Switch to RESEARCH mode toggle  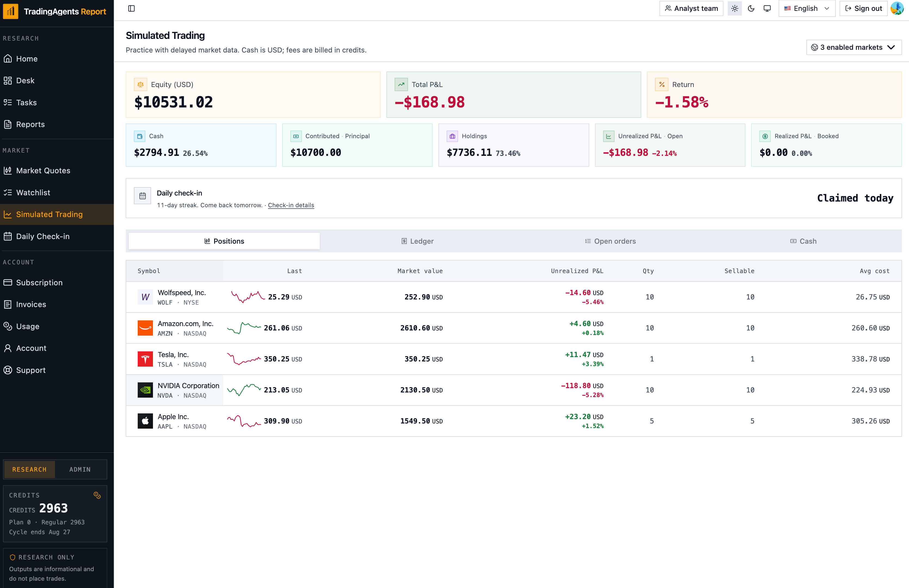point(29,469)
